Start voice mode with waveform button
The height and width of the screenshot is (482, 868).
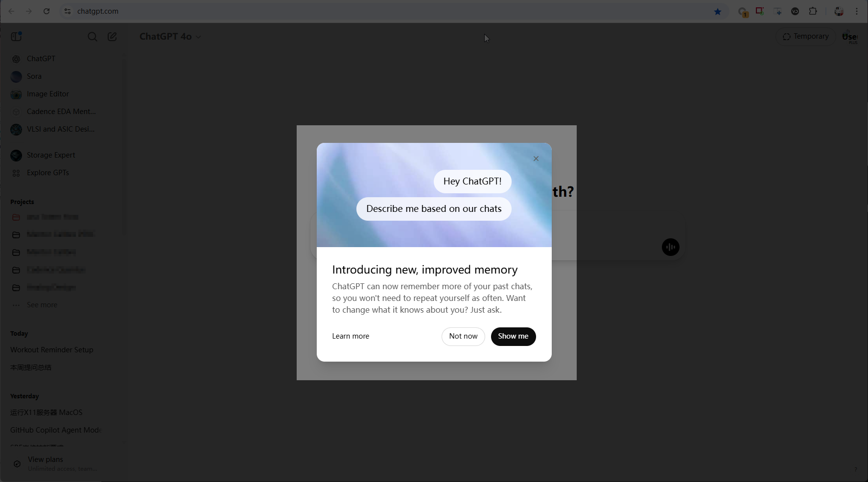coord(671,247)
